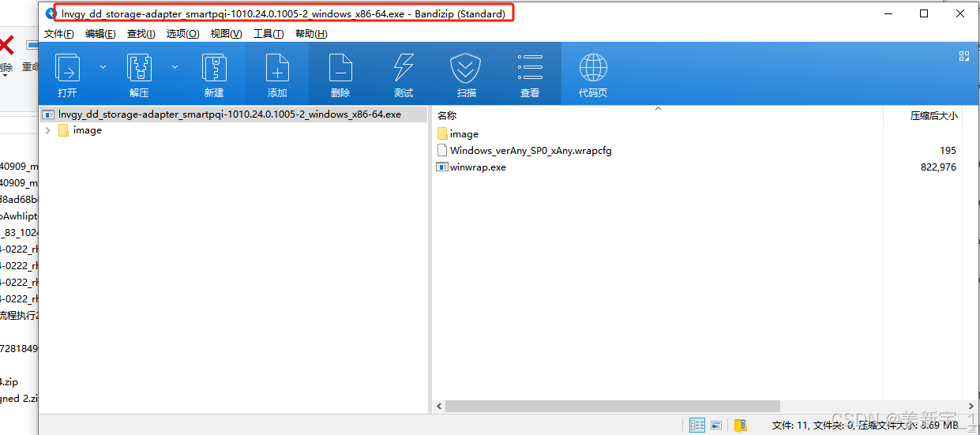Minimize the Bandizip window

coord(888,13)
